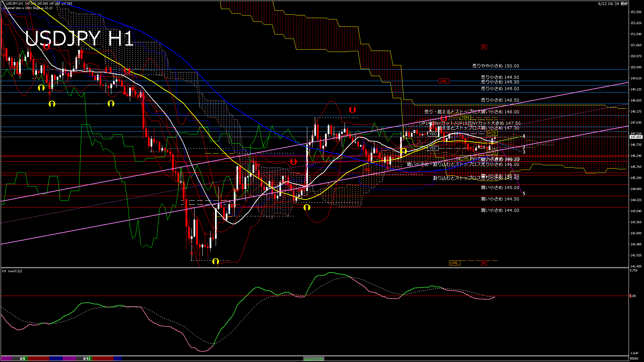Click the H1 macd (12) indicator label

pos(12,271)
